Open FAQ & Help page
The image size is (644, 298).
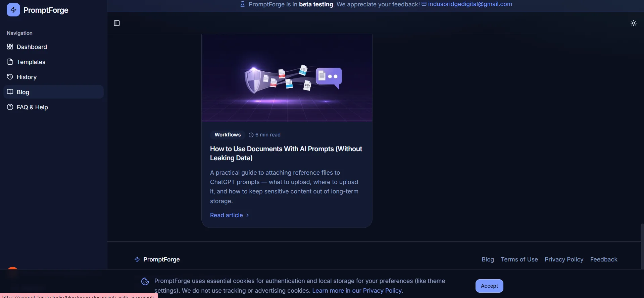(54, 107)
